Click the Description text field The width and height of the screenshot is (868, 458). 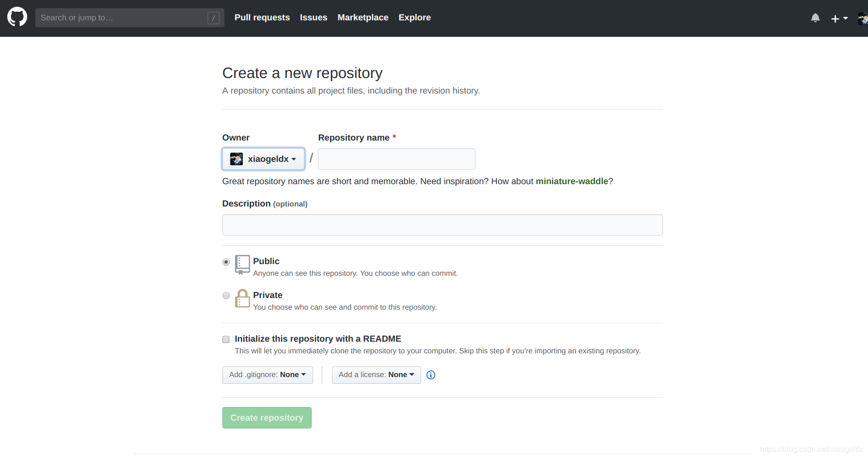[442, 225]
